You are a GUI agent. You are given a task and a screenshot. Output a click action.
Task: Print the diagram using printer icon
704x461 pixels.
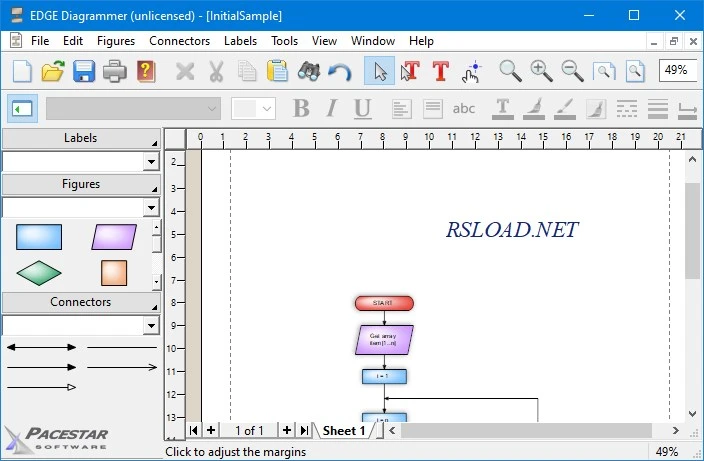tap(114, 71)
